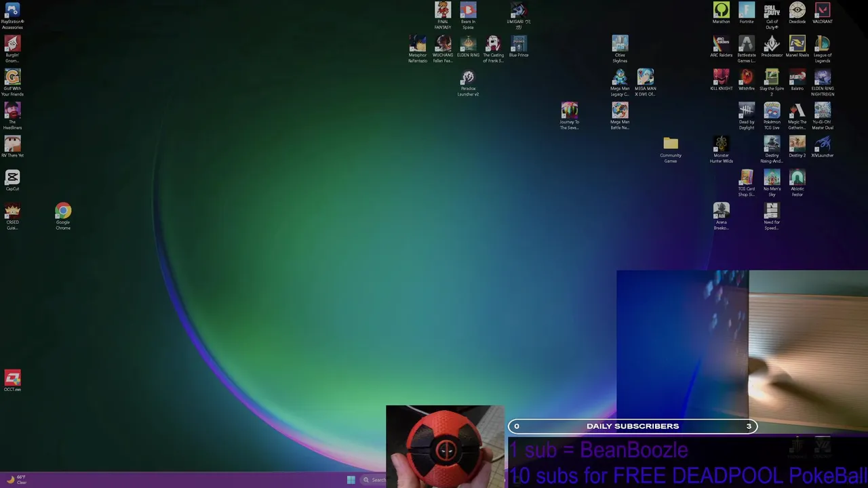Viewport: 868px width, 488px height.
Task: Open MEGA MAN X DiVE Offline icon
Action: 646,83
